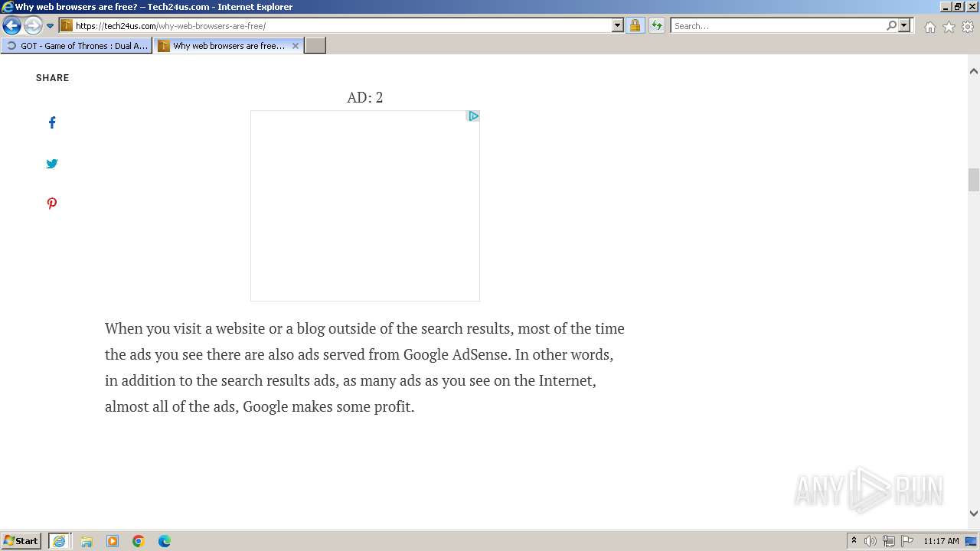Share the article on Twitter
The image size is (980, 551).
pyautogui.click(x=52, y=163)
